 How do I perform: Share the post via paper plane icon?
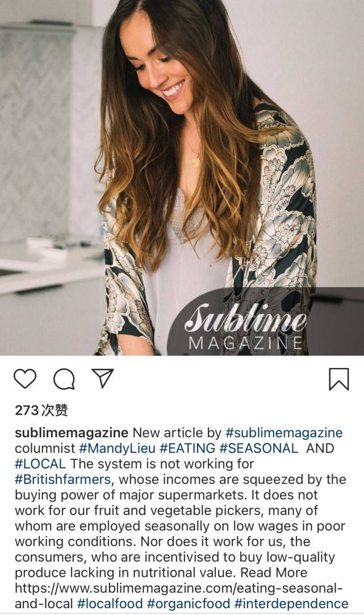(102, 379)
